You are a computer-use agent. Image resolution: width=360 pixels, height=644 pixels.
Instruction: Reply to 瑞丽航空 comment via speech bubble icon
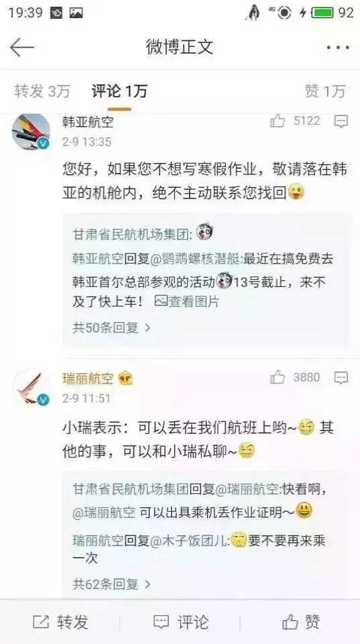click(x=341, y=378)
